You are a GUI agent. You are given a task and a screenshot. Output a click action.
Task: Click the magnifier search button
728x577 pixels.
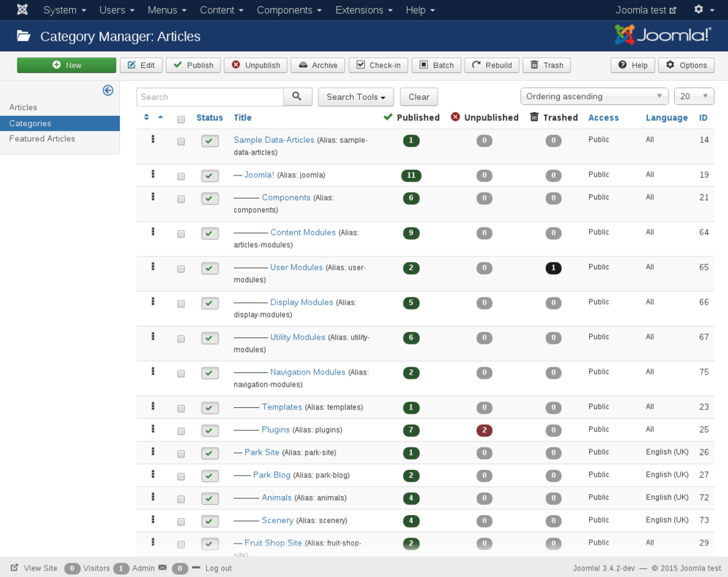(297, 97)
